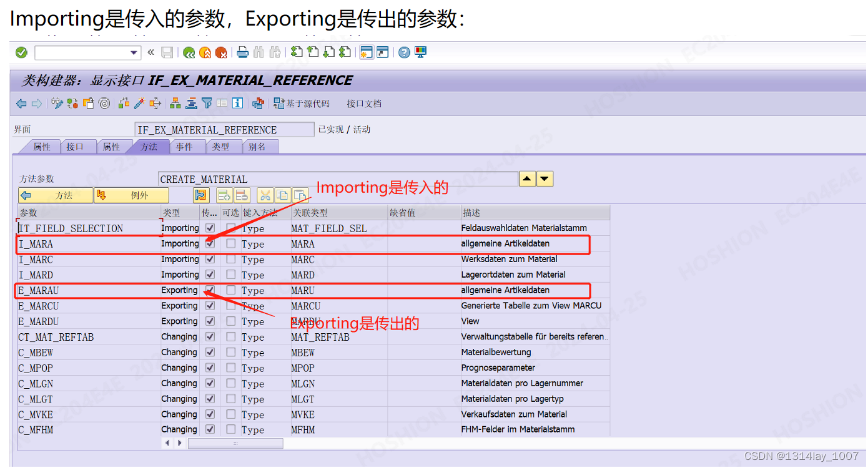Toggle Optional checkbox for C_MLGN
Image resolution: width=868 pixels, height=468 pixels.
231,383
